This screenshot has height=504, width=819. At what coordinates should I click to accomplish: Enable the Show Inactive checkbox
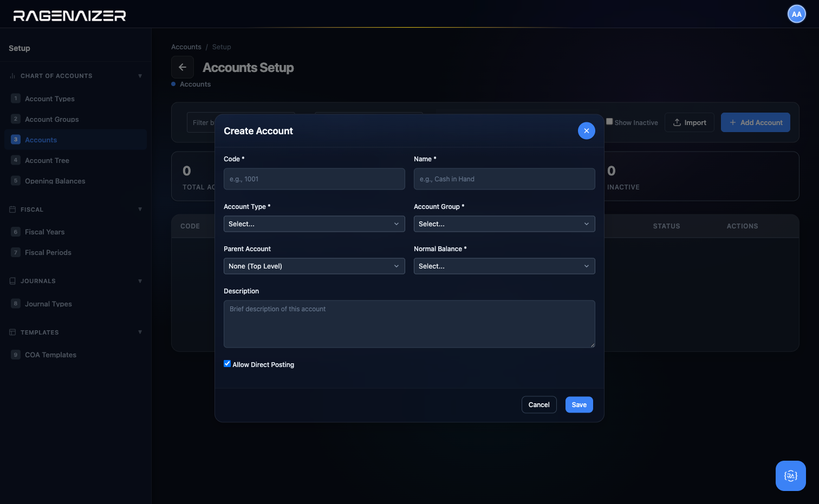[609, 122]
